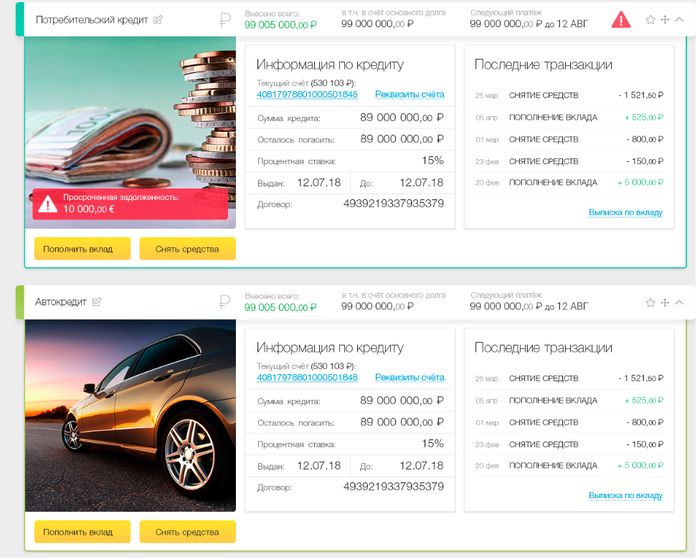Click move handle icon on Потребительский кредит card
Viewport: 697px width, 559px height.
tap(665, 20)
